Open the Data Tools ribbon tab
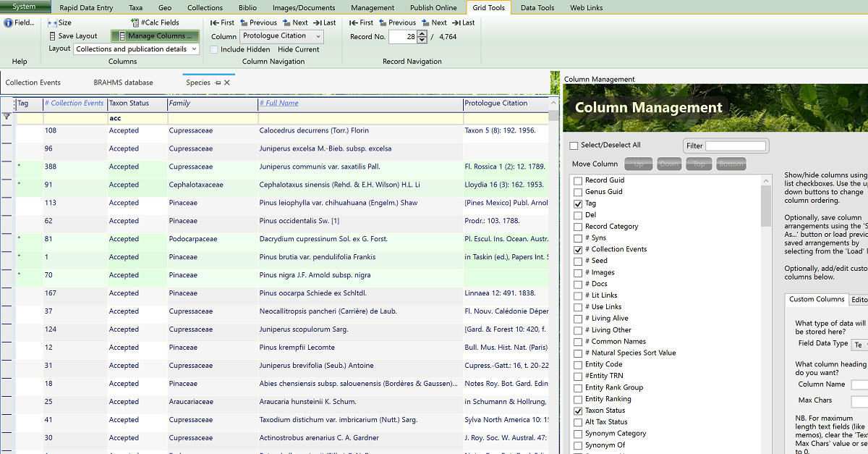The height and width of the screenshot is (454, 868). pos(537,7)
